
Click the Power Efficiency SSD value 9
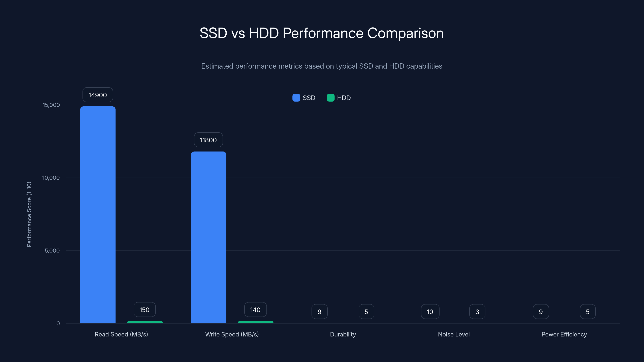coord(541,312)
